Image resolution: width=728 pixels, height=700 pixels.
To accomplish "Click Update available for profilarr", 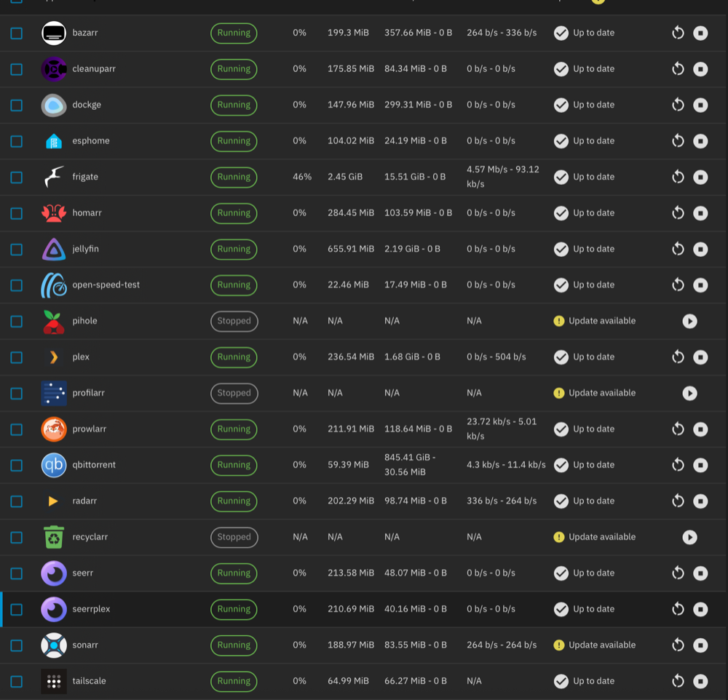I will pyautogui.click(x=595, y=393).
